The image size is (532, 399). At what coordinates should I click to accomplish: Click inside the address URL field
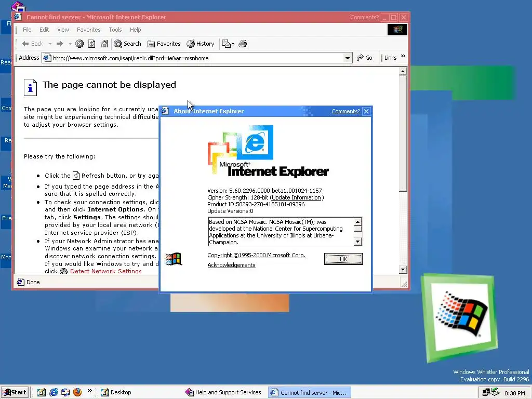point(197,58)
